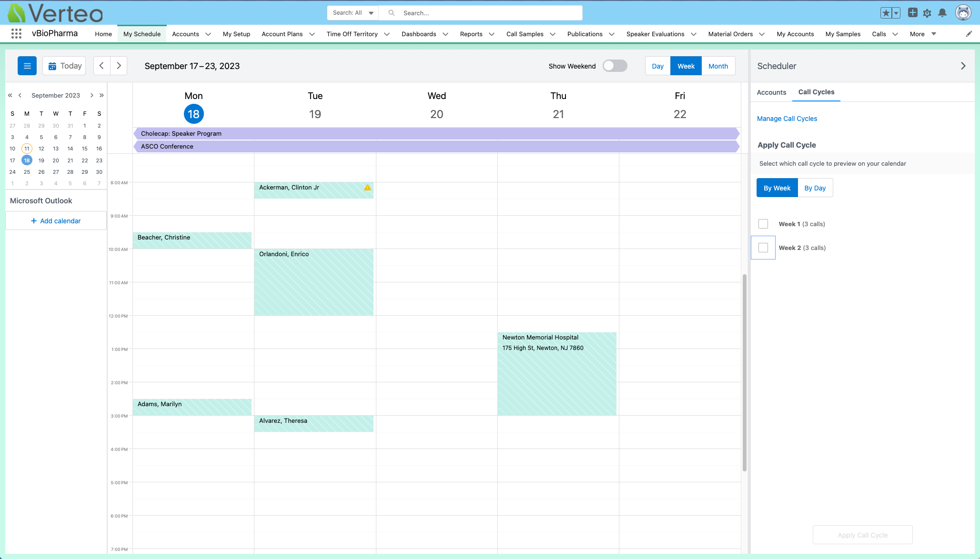Viewport: 980px width, 559px height.
Task: Switch to the Month calendar view
Action: [x=718, y=65]
